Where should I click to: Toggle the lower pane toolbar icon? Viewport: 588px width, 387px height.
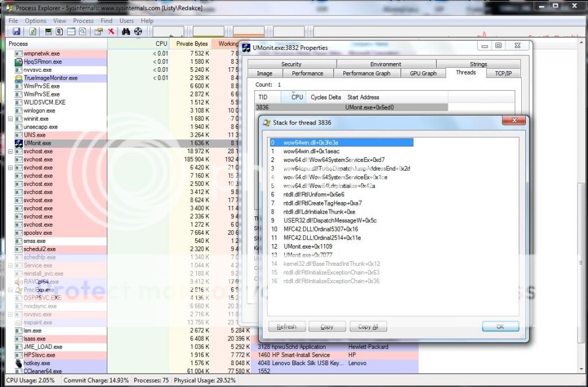[x=71, y=32]
